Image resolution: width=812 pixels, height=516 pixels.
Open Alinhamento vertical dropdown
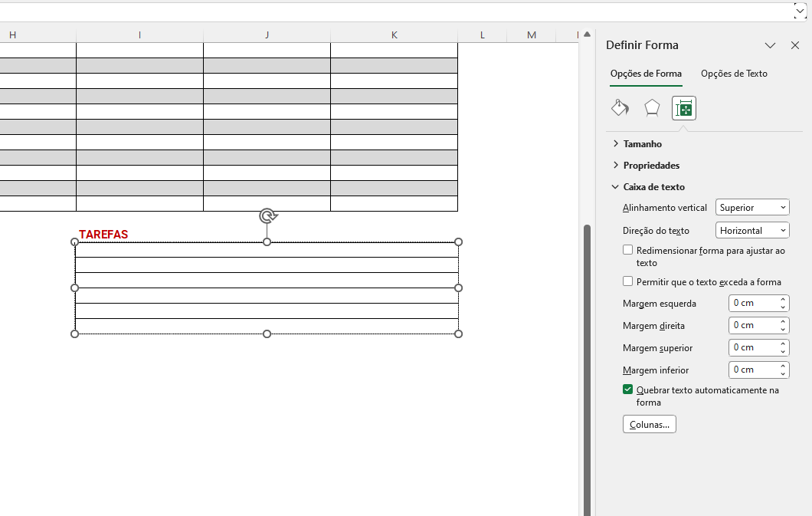(752, 208)
